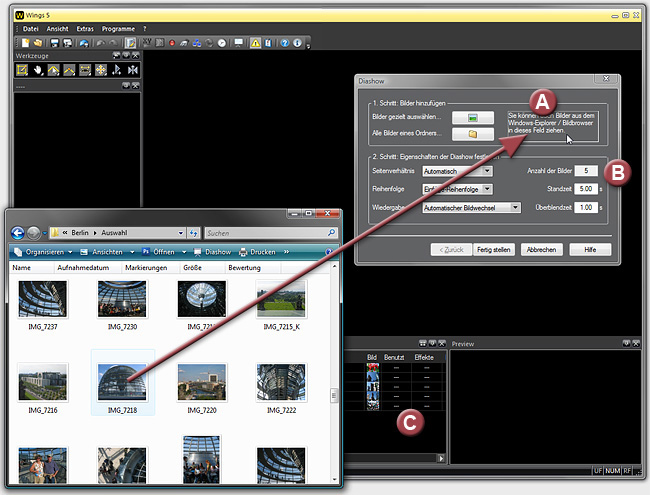Click the Standzeit value field

coord(586,189)
